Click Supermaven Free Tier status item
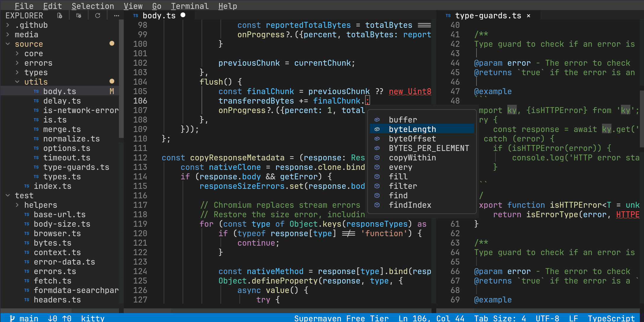The image size is (644, 322). [x=341, y=318]
